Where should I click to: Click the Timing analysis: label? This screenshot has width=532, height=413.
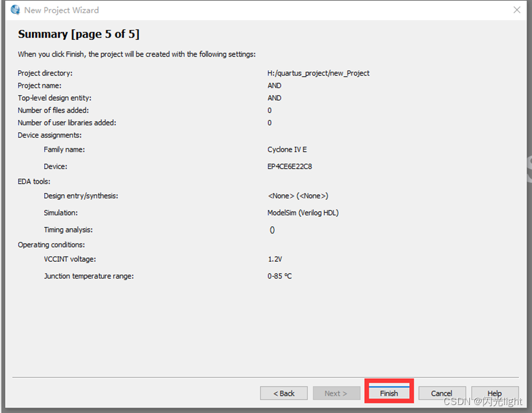click(x=68, y=230)
